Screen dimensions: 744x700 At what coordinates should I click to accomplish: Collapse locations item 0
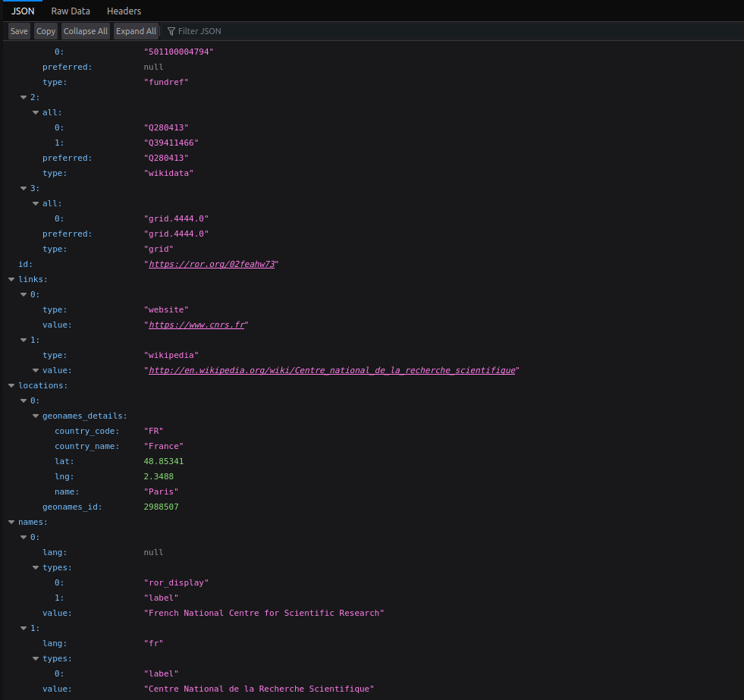click(x=24, y=401)
